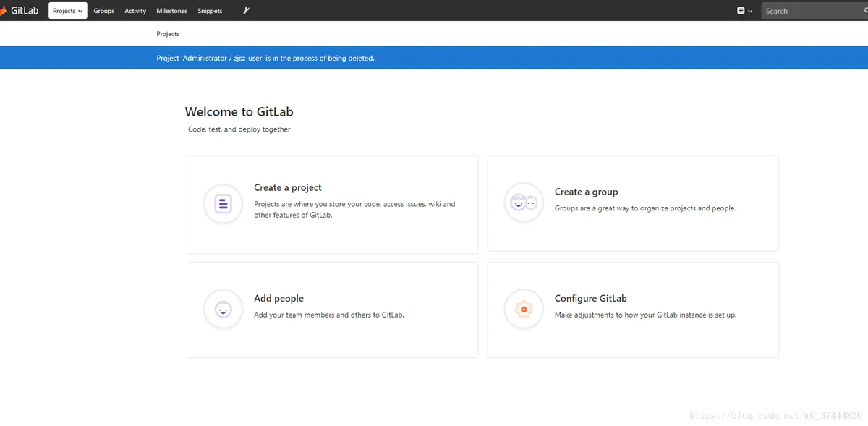The image size is (868, 426).
Task: Go to Milestones in top navigation
Action: [172, 11]
